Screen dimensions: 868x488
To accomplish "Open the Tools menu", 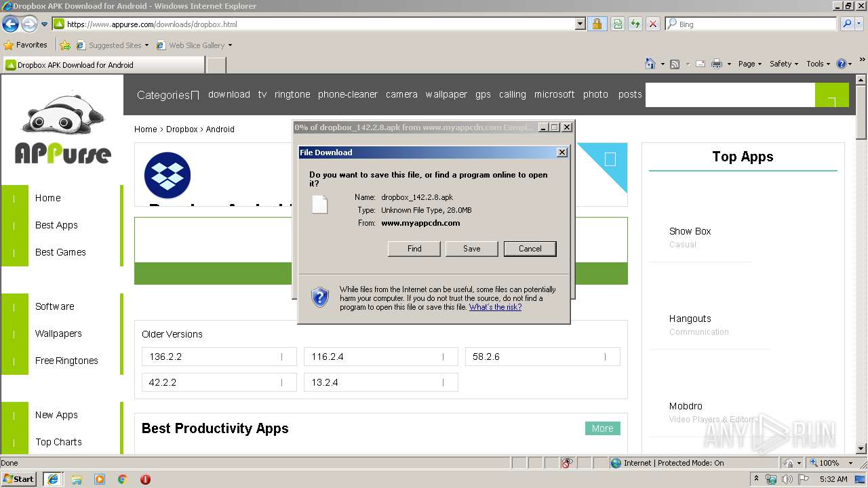I will [x=818, y=64].
